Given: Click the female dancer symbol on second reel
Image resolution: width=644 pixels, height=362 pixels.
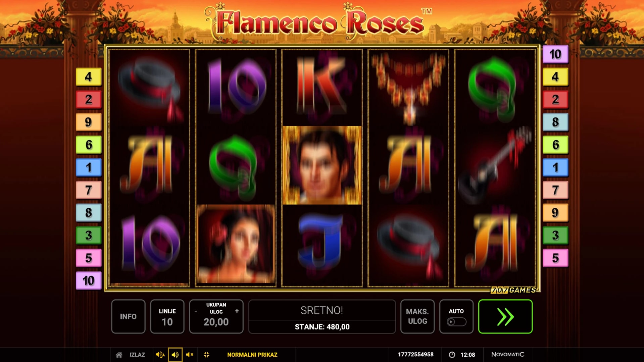Looking at the screenshot, I should [236, 244].
